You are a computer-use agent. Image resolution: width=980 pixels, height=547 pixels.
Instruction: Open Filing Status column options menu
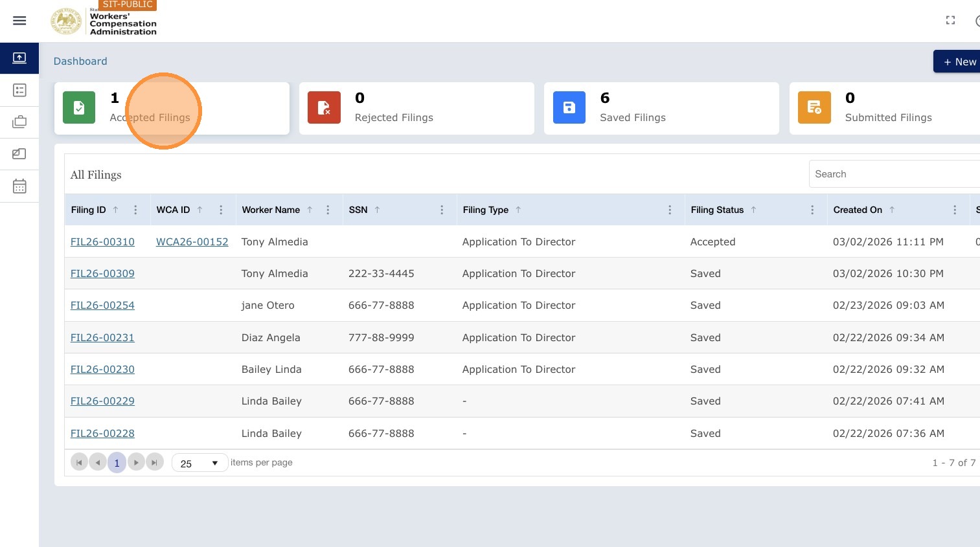[812, 210]
